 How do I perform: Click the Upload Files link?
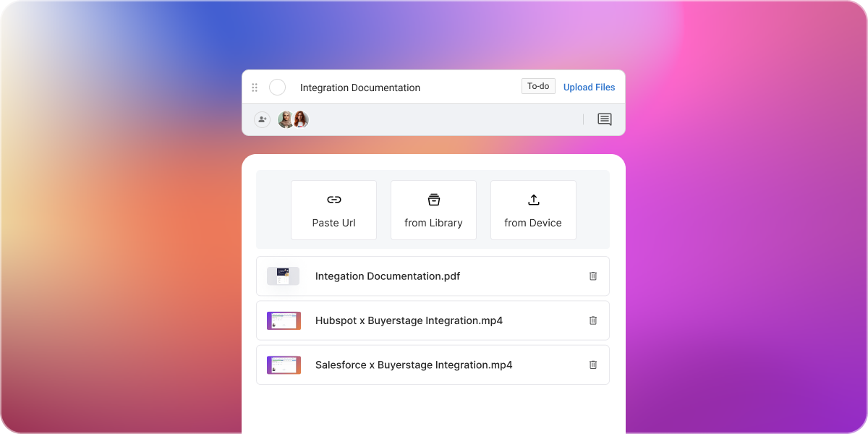point(589,87)
